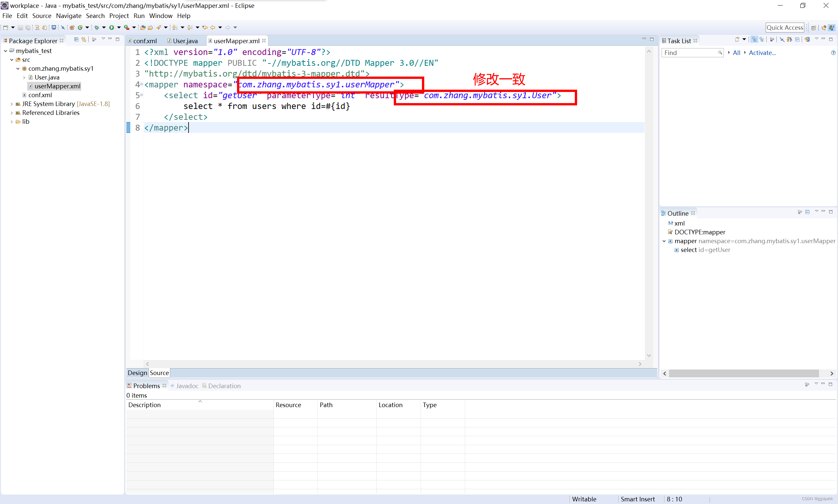The height and width of the screenshot is (504, 838).
Task: Click the All link in Task List
Action: 737,53
